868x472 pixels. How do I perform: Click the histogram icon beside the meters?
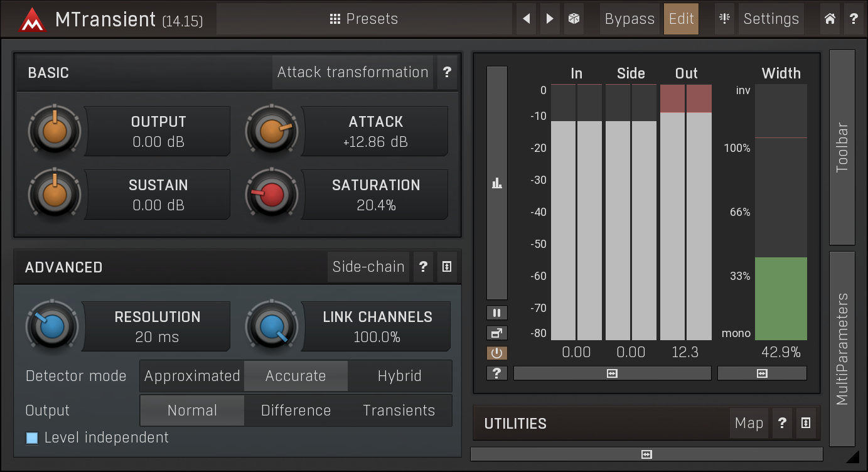(496, 183)
